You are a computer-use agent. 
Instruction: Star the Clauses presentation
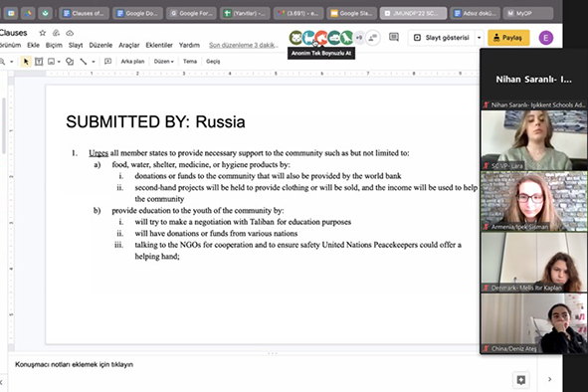pyautogui.click(x=43, y=33)
